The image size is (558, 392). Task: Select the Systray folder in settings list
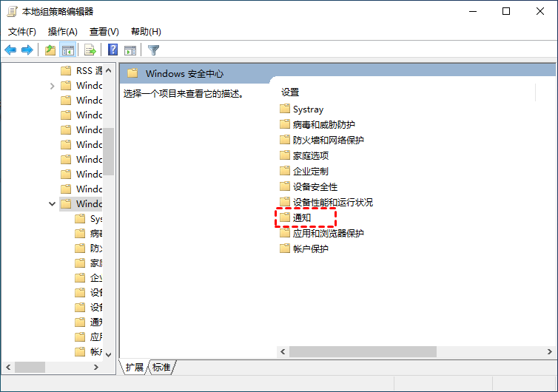tap(302, 109)
